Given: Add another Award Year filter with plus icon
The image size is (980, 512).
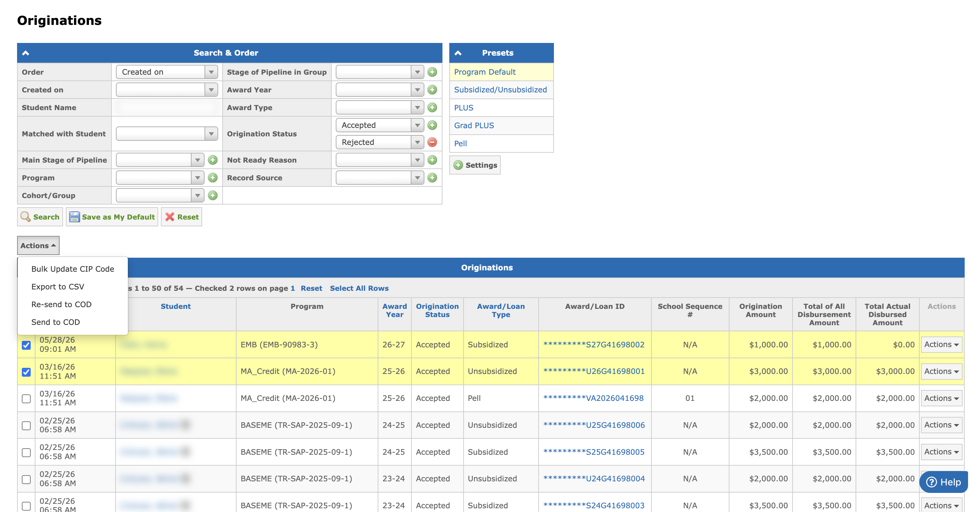Looking at the screenshot, I should click(432, 90).
